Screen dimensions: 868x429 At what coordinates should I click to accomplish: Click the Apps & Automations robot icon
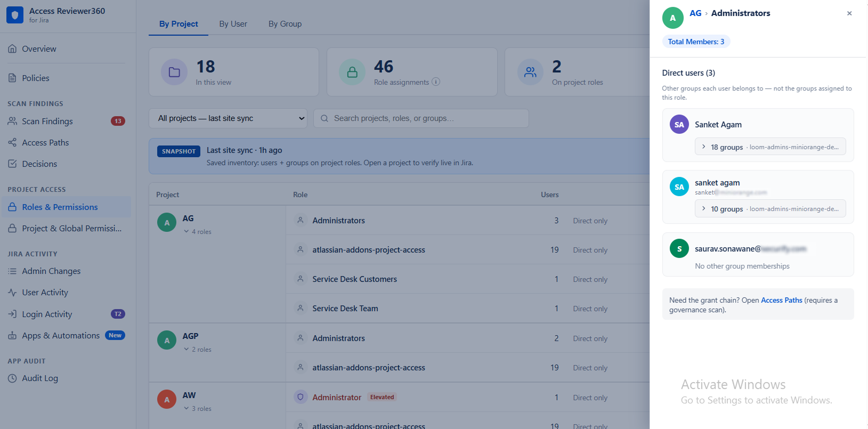coord(12,335)
